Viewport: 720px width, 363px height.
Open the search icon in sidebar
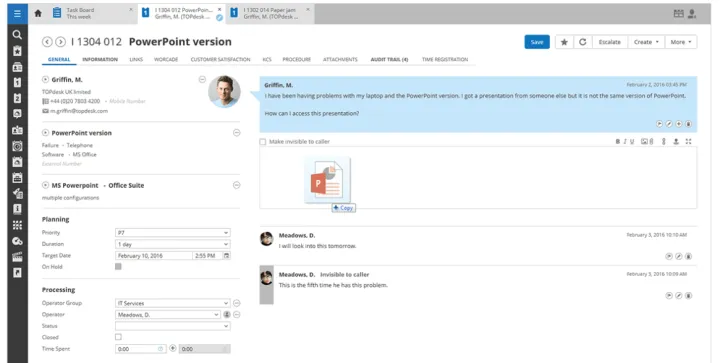[x=17, y=34]
